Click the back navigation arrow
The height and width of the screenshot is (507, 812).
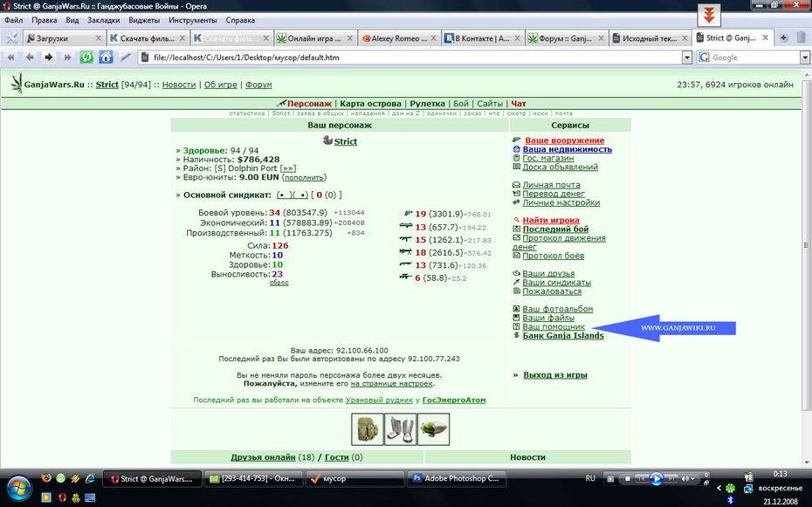click(x=30, y=57)
